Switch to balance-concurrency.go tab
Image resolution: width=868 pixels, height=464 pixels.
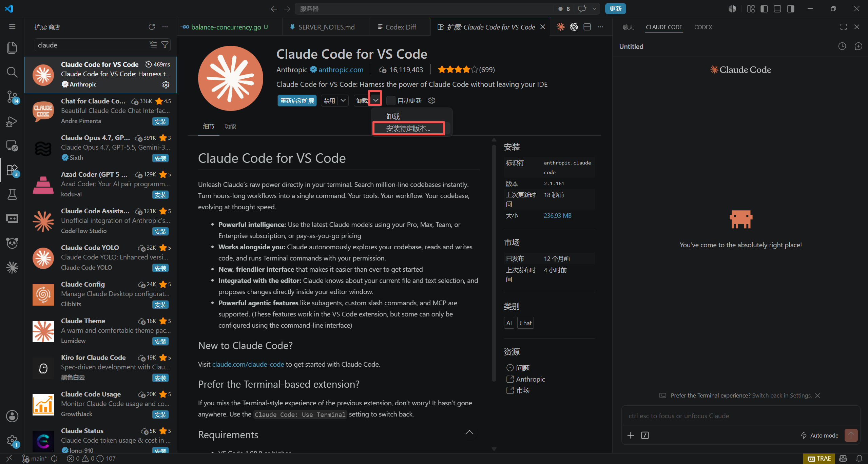pyautogui.click(x=229, y=27)
